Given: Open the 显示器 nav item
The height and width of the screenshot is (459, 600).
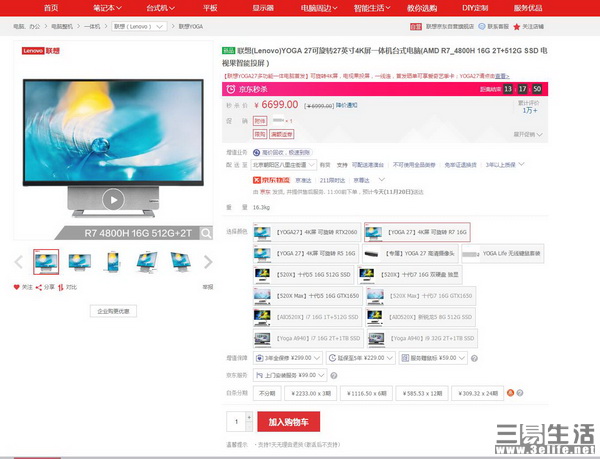Looking at the screenshot, I should pyautogui.click(x=263, y=8).
